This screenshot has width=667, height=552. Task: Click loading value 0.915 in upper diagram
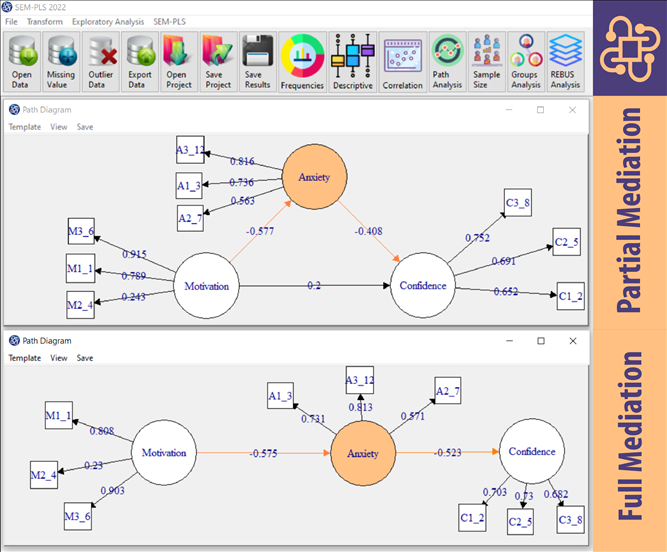134,254
